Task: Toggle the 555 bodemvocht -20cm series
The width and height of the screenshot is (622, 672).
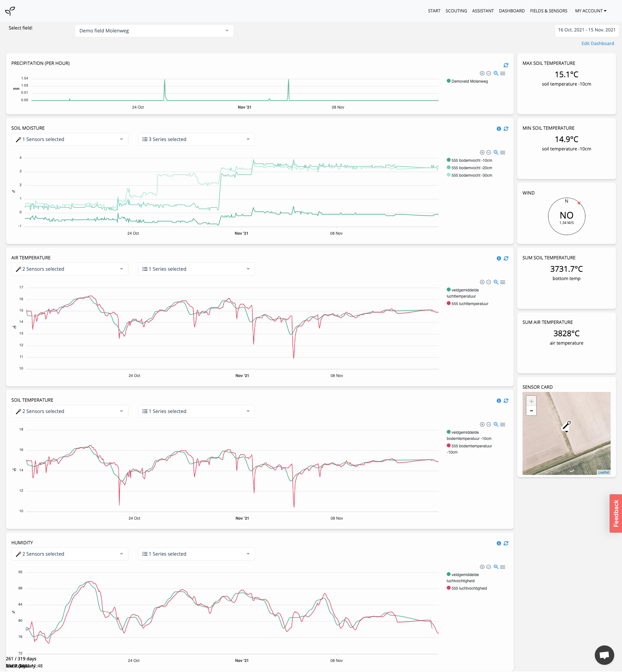Action: pyautogui.click(x=471, y=168)
